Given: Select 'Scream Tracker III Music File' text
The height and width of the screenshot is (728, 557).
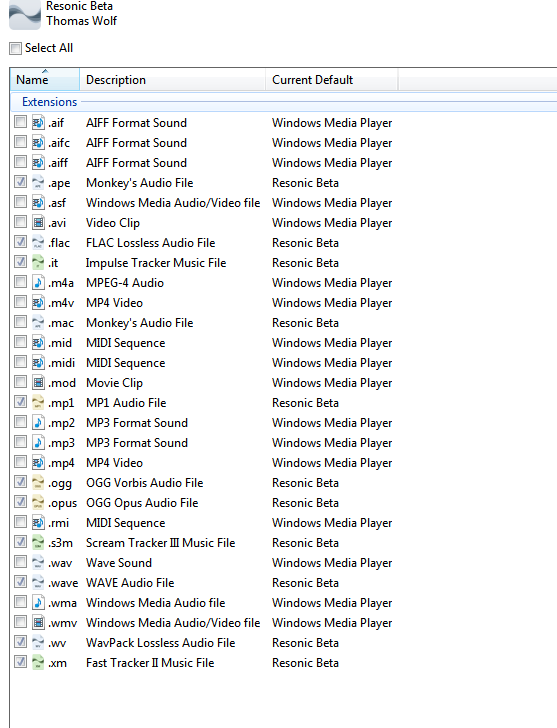Looking at the screenshot, I should point(161,543).
